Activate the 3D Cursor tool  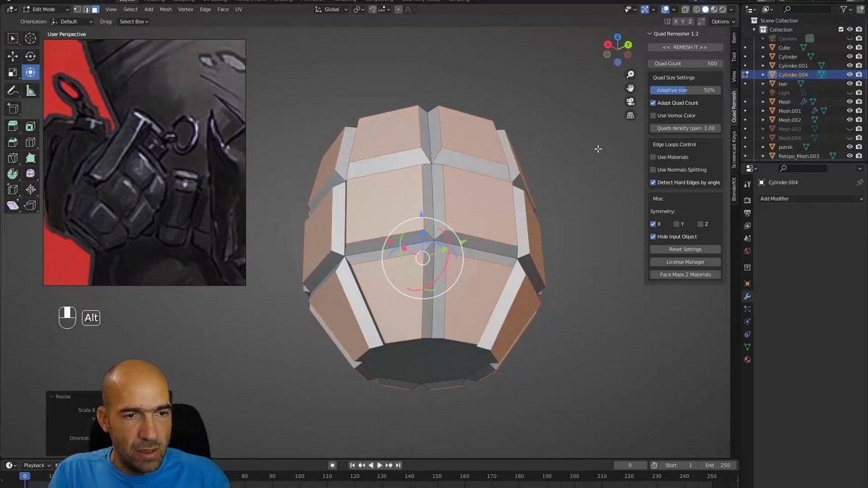pyautogui.click(x=30, y=38)
